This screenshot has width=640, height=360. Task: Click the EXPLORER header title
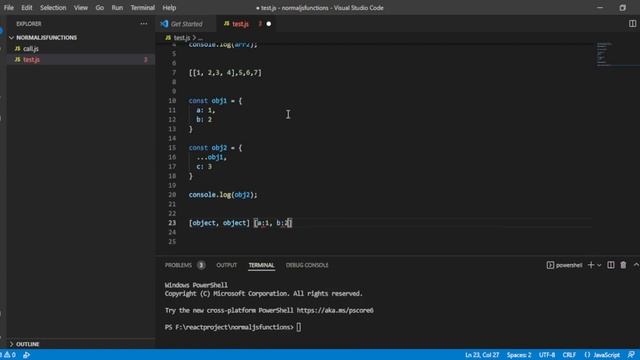point(29,24)
